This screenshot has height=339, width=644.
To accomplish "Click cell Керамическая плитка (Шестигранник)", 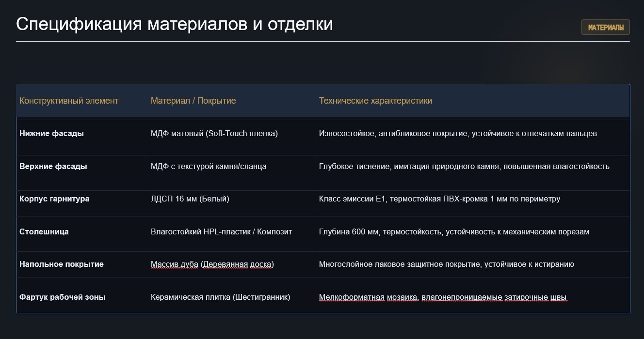I will [x=221, y=297].
